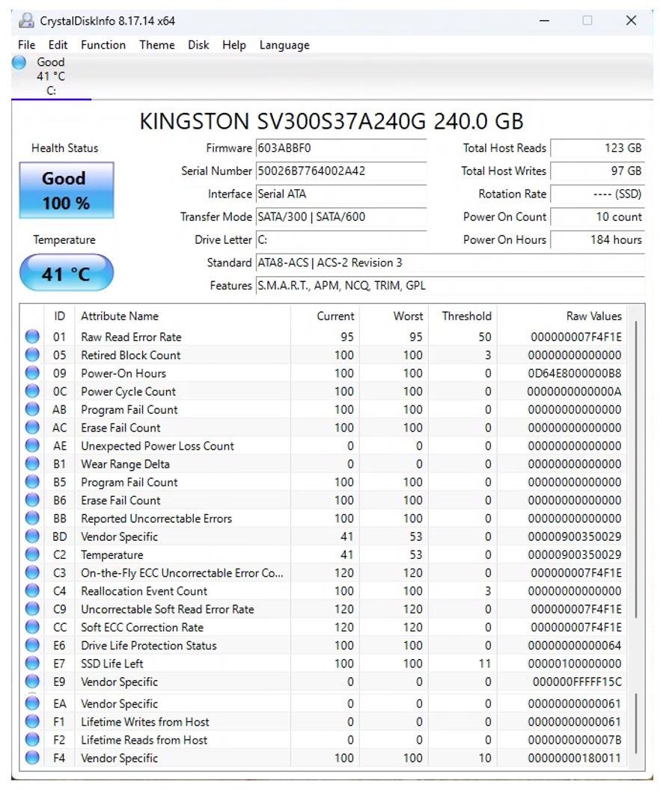Click status icon for Power Cycle Count

(x=32, y=391)
